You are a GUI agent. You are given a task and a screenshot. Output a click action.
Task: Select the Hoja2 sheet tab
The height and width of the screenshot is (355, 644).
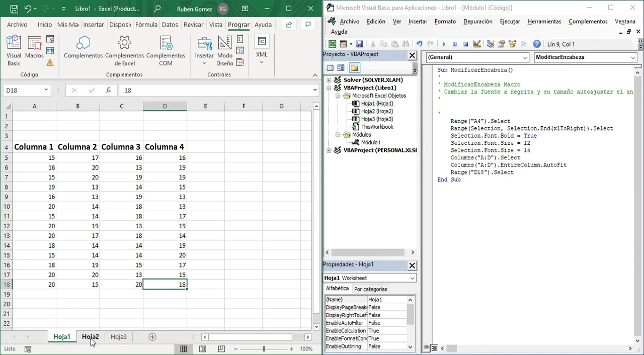[x=91, y=337]
